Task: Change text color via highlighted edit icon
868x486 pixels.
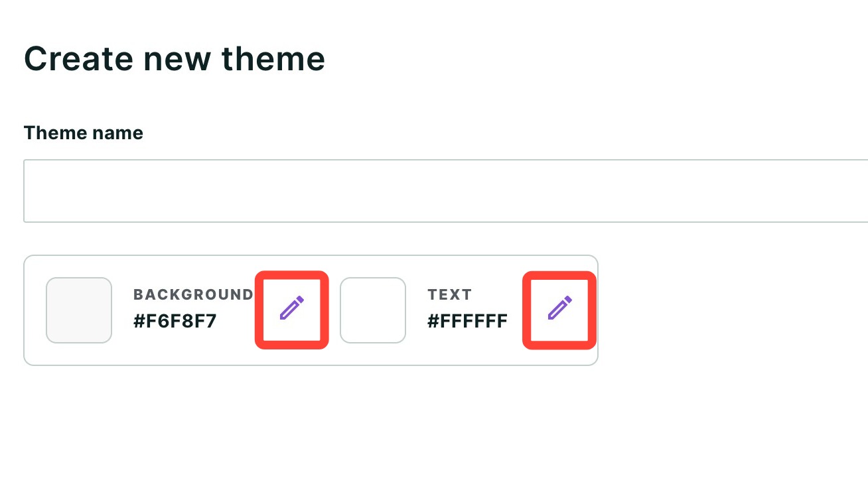Action: point(559,309)
